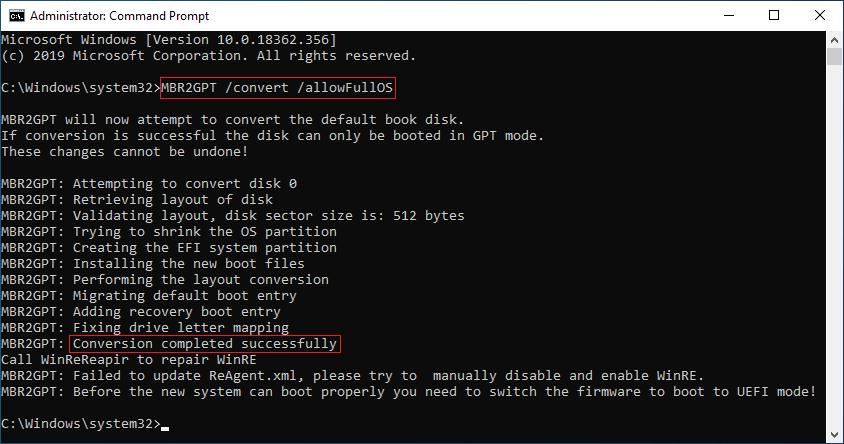Click the "(c) 2019 Microsoft Corporation" line

[x=208, y=55]
